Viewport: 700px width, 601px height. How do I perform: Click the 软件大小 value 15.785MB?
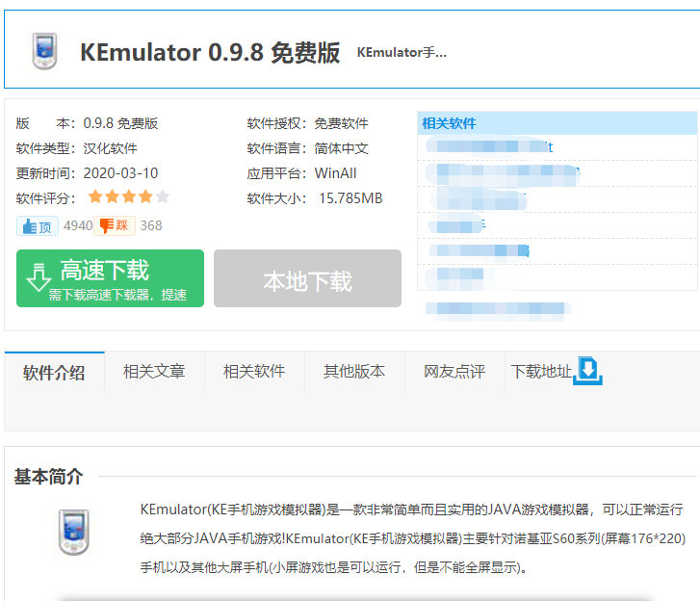coord(350,198)
